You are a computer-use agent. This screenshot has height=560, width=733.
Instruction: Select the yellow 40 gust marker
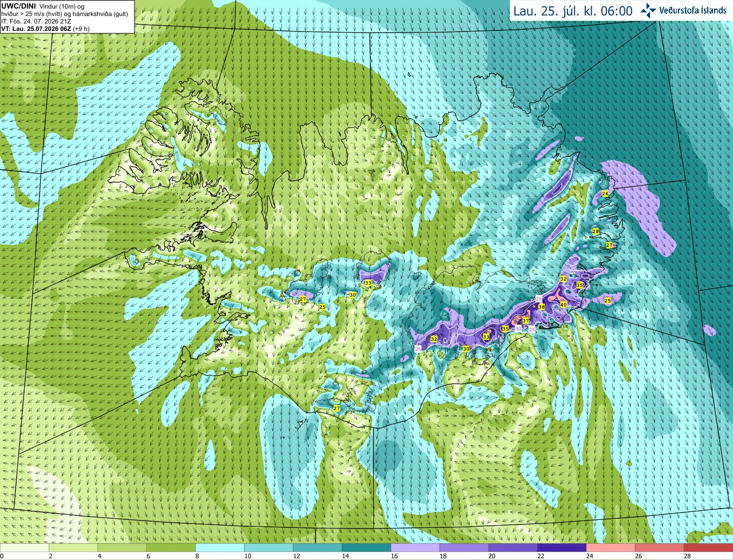pos(563,305)
